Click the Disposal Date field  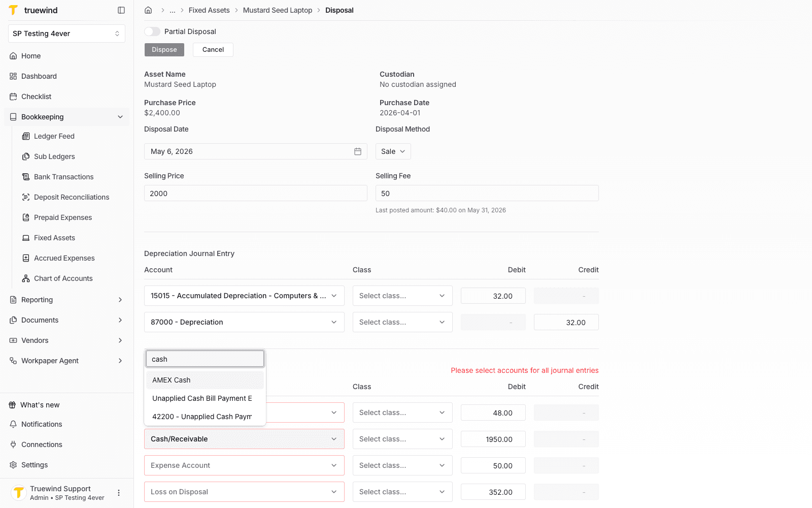click(256, 151)
